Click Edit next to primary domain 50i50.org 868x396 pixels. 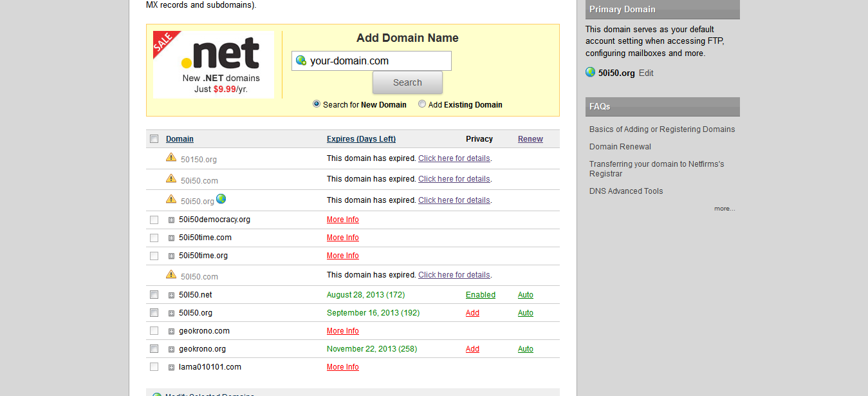tap(646, 73)
